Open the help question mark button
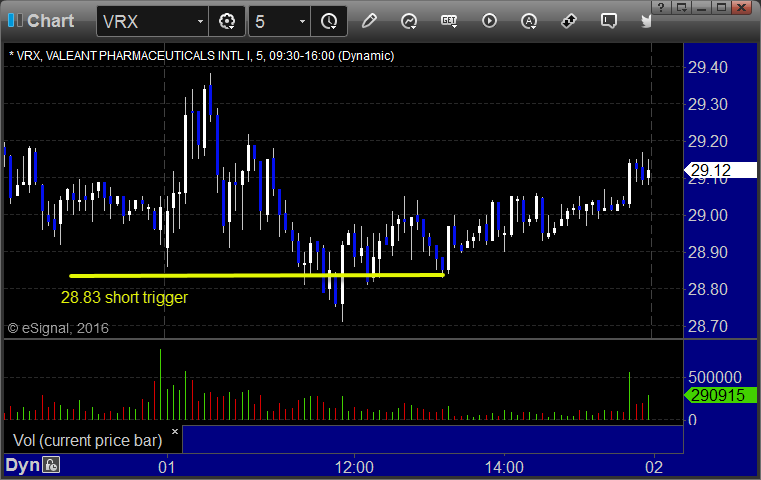 tap(661, 7)
